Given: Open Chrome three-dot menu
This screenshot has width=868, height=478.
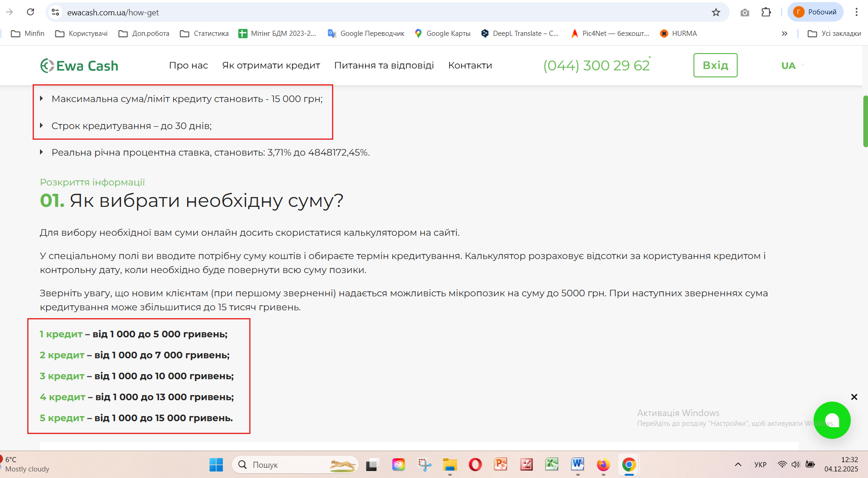Looking at the screenshot, I should pos(856,12).
